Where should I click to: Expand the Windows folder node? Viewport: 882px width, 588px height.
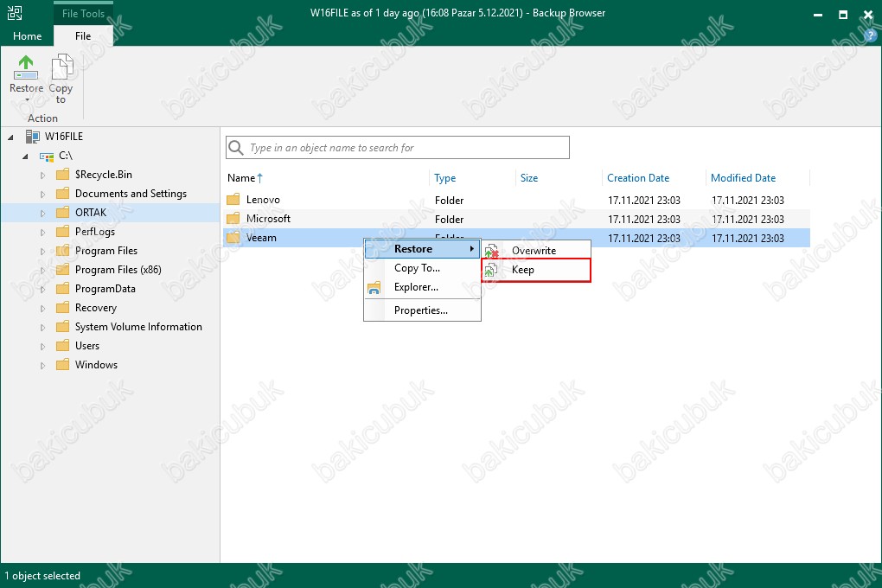(x=42, y=366)
